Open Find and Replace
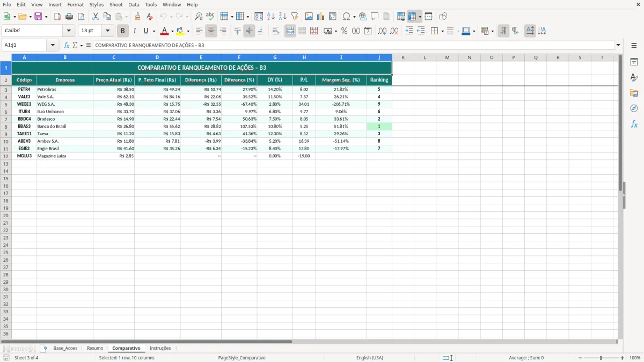 pos(199,17)
